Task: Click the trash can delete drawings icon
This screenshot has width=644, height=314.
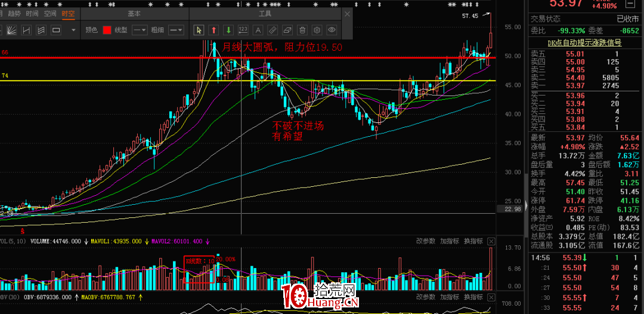Action: (302, 30)
